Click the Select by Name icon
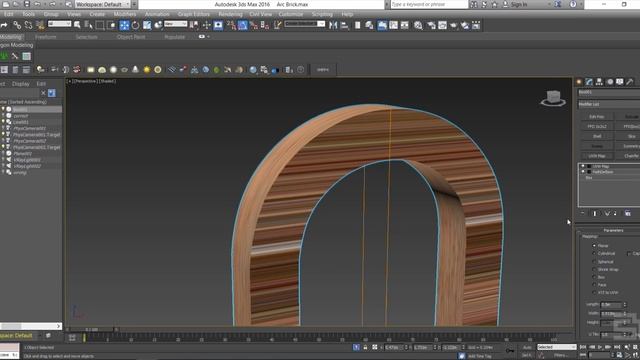Image resolution: width=640 pixels, height=360 pixels. (88, 25)
